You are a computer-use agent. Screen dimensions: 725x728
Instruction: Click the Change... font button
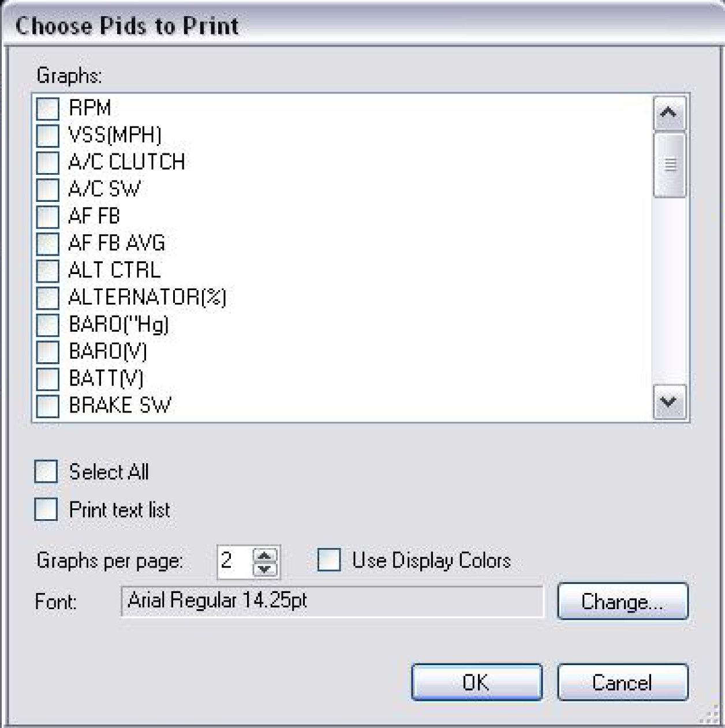[622, 602]
